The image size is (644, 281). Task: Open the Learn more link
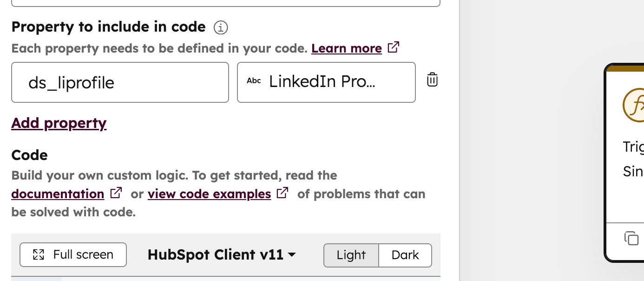347,48
